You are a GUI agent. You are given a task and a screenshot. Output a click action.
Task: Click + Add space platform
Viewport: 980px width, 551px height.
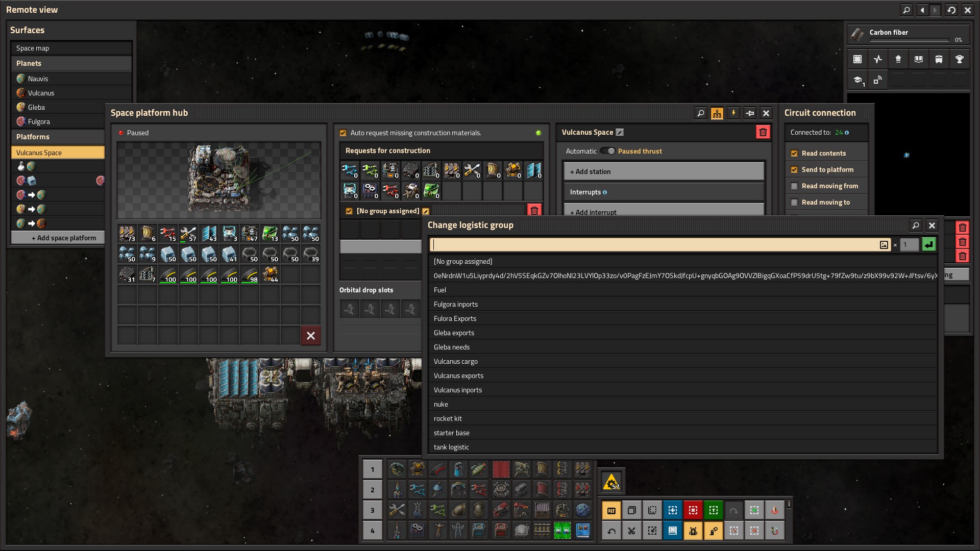[58, 238]
